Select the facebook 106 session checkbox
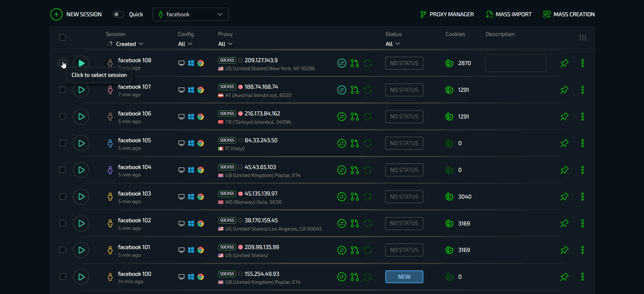 pyautogui.click(x=63, y=116)
